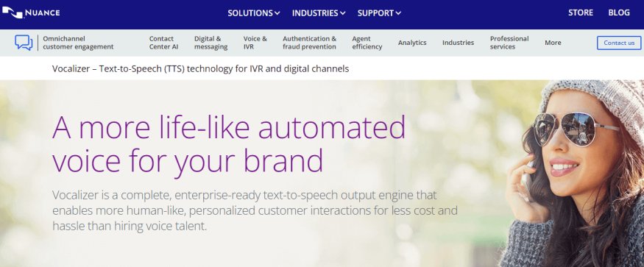The image size is (644, 267).
Task: Click the Nuance logo icon
Action: tap(13, 13)
